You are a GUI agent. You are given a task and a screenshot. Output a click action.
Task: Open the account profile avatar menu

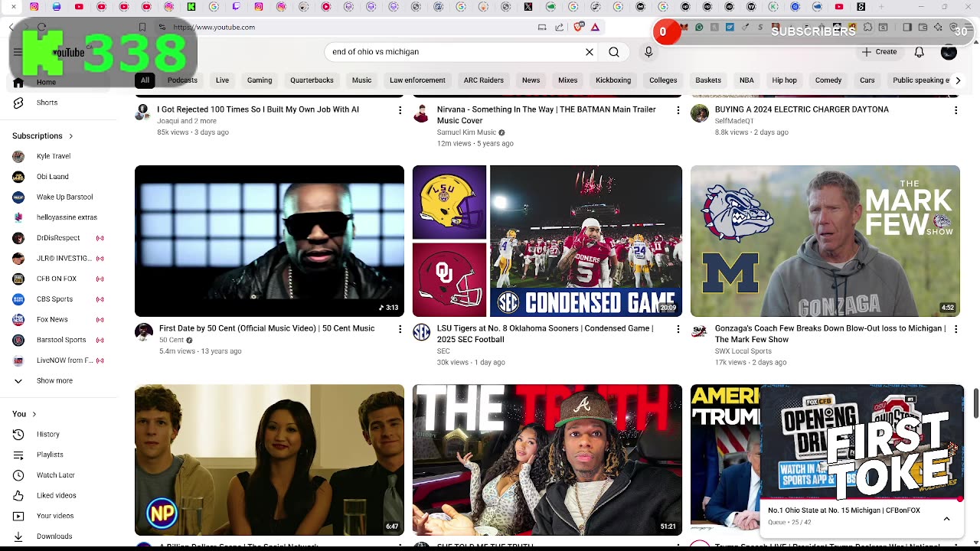(949, 52)
